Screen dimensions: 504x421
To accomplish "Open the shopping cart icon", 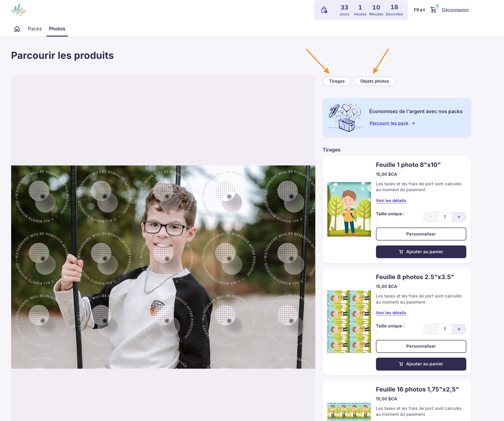I will pos(433,10).
